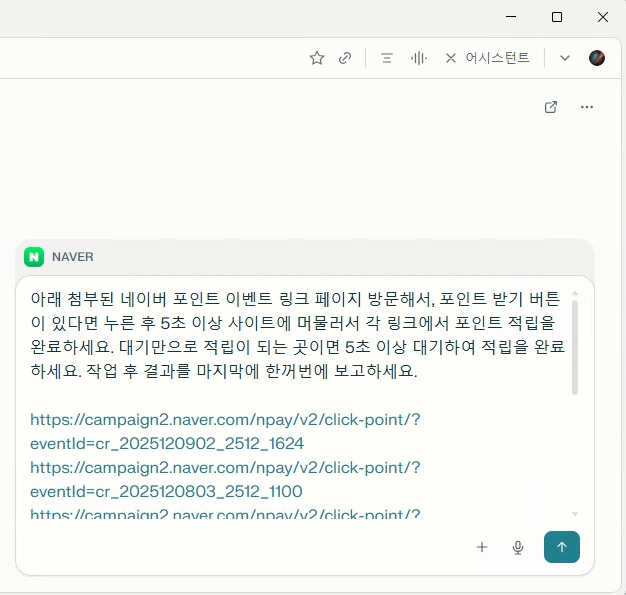Open the profile avatar menu
This screenshot has height=595, width=626.
[597, 58]
